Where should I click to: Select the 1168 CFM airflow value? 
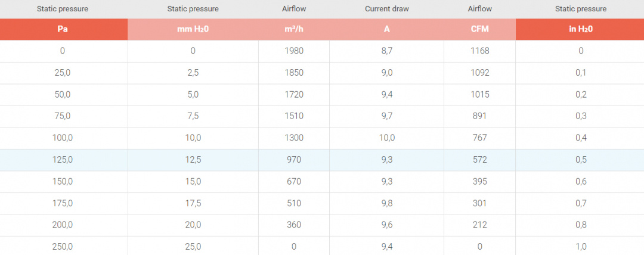pos(479,51)
